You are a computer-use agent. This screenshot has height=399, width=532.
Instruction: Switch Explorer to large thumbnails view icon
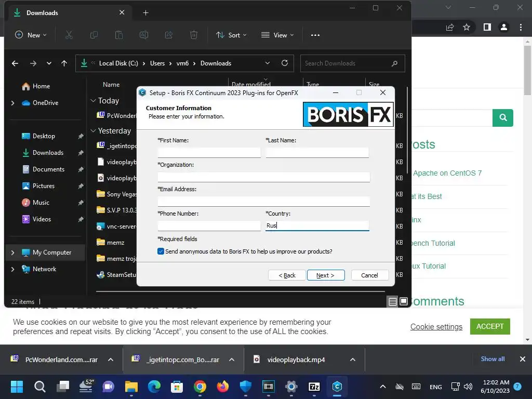point(403,301)
